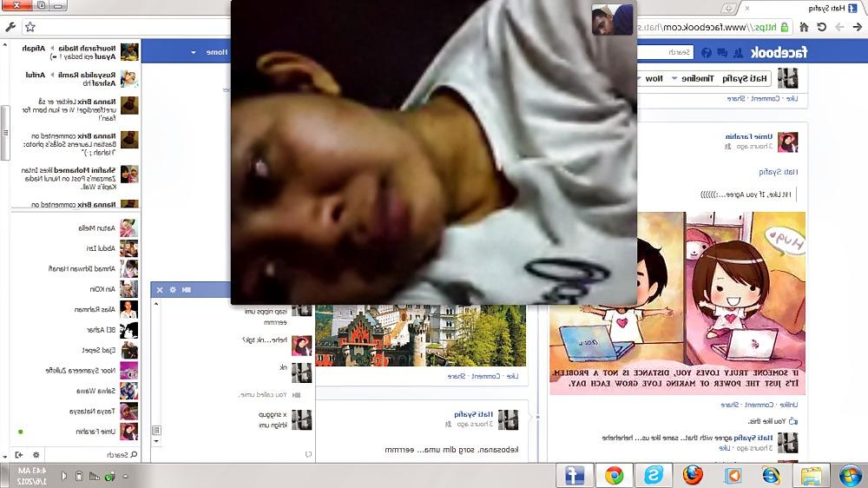Screen dimensions: 868x488
Task: Open the friend requests icon
Action: pos(737,53)
